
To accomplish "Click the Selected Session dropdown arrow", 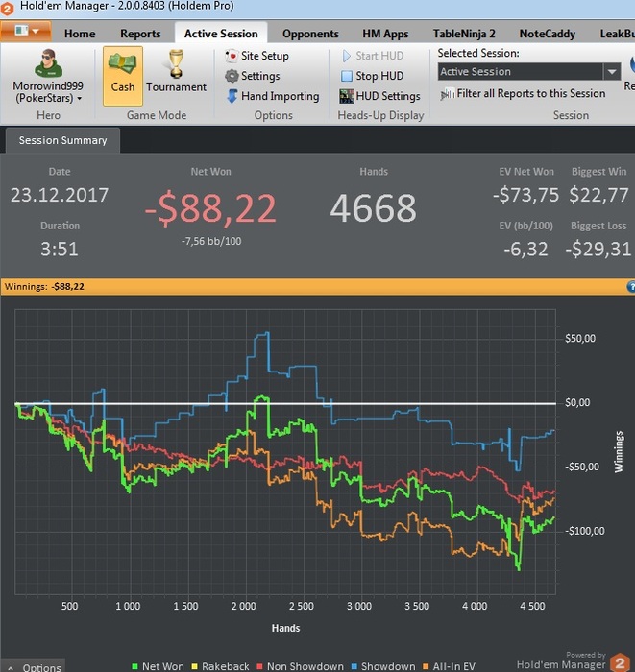I will coord(612,72).
